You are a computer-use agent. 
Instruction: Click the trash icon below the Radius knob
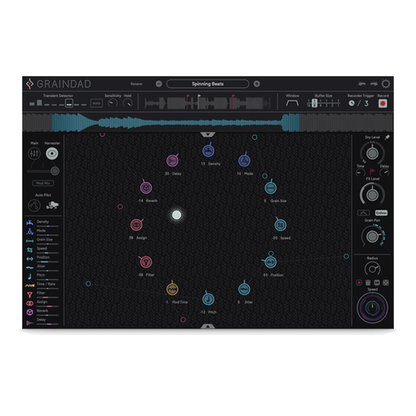[x=368, y=283]
